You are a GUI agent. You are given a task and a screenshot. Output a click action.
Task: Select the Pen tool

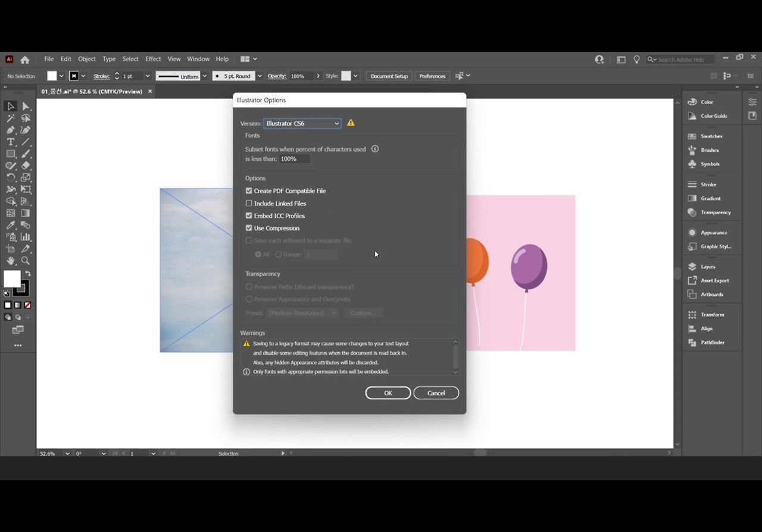click(11, 130)
